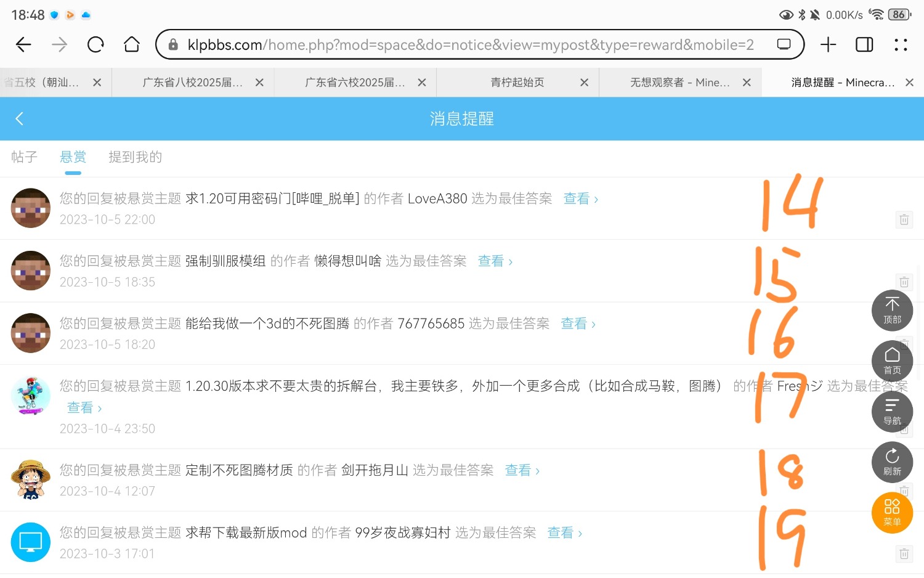Go back with the browser back arrow
The image size is (924, 578).
(23, 44)
